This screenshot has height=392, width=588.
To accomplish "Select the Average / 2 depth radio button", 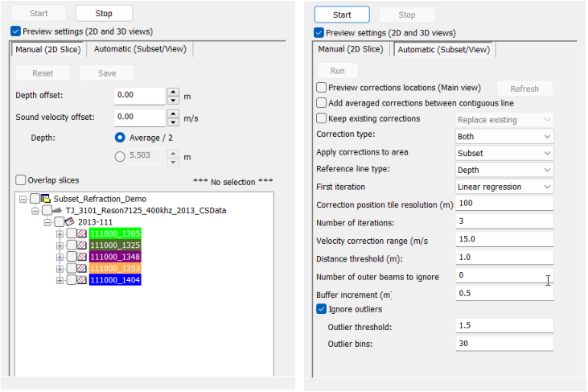I will click(x=121, y=137).
